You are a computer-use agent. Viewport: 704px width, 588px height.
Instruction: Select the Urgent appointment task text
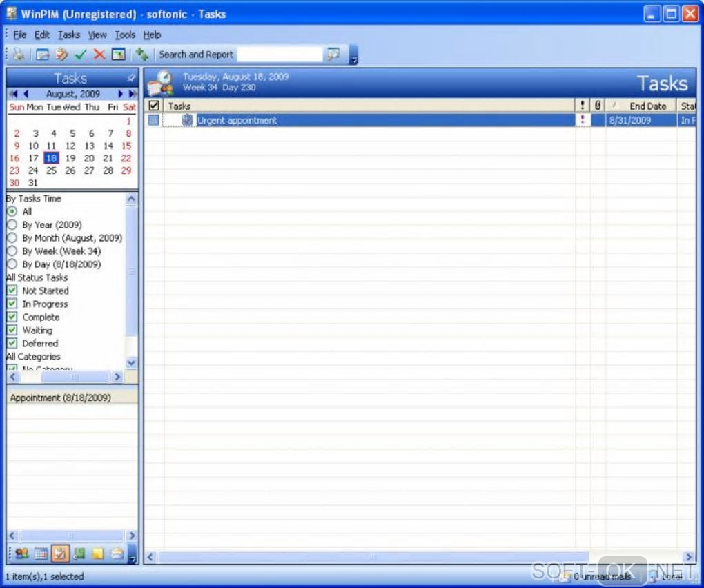[x=237, y=120]
